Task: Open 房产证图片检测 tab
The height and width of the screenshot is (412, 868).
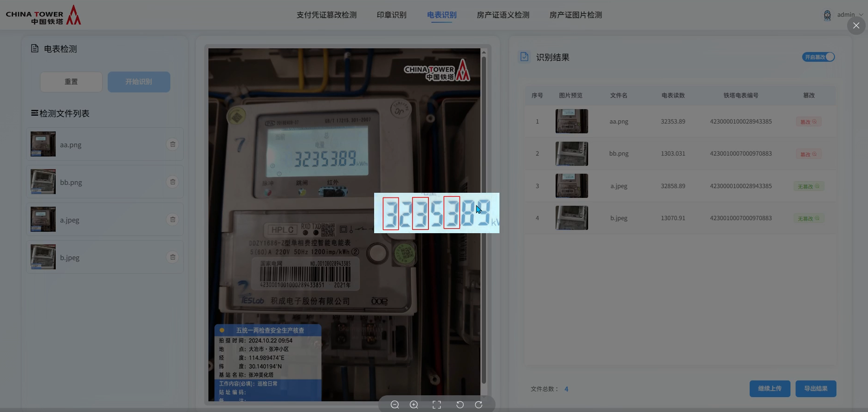Action: point(576,15)
